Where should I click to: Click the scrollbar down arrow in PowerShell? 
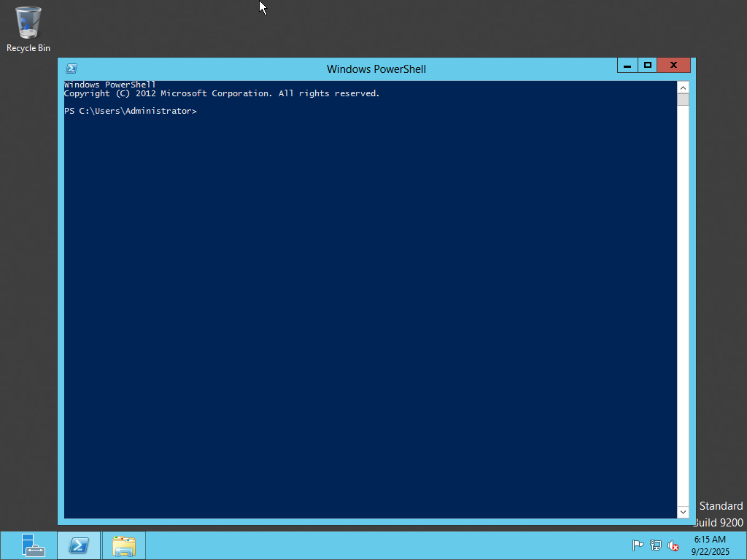pos(683,512)
